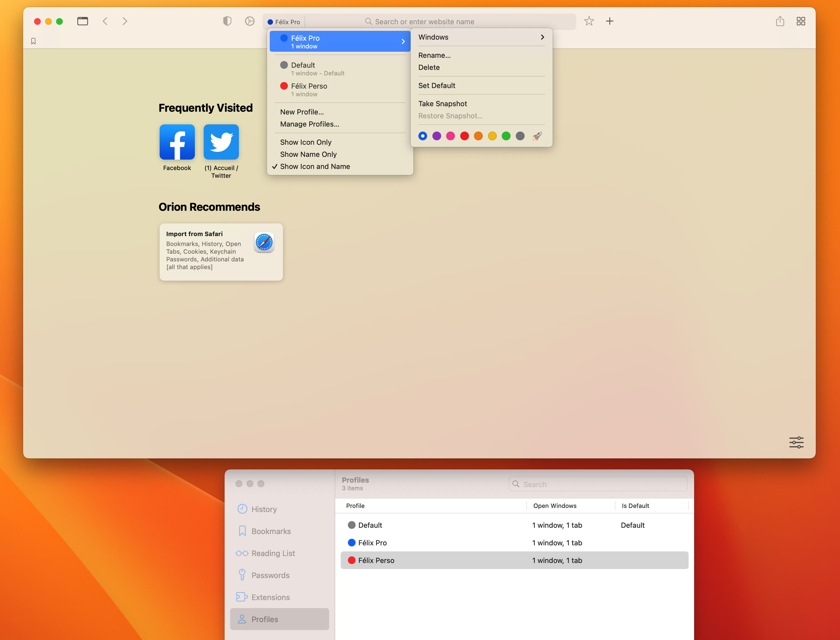The width and height of the screenshot is (840, 640).
Task: Open the tab overview grid icon
Action: point(800,21)
